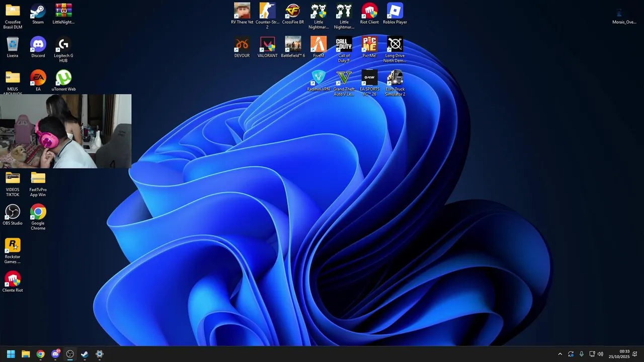
Task: Open the FiveM shortcut
Action: [x=318, y=47]
